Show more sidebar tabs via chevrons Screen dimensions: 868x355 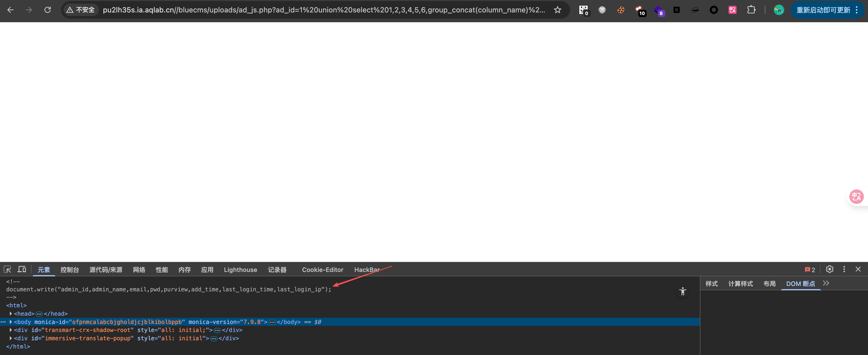pyautogui.click(x=826, y=283)
